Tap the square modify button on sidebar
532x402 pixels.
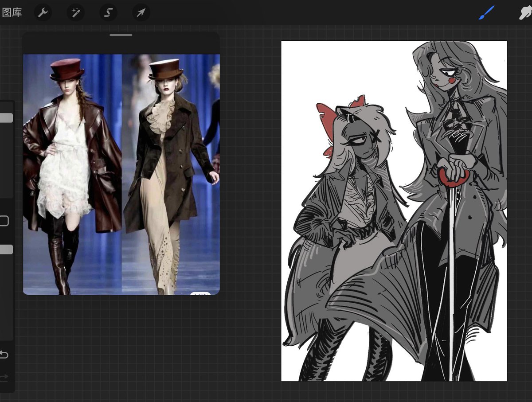4,221
